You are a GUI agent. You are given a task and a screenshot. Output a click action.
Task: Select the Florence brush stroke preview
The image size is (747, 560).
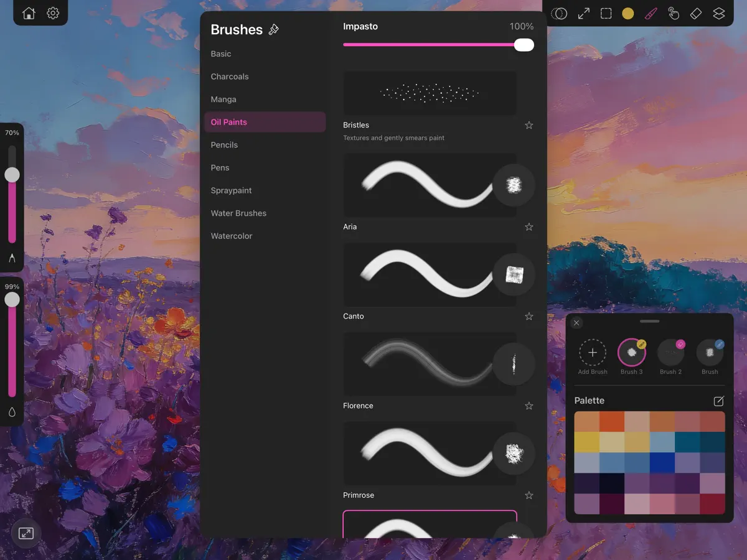pos(430,364)
